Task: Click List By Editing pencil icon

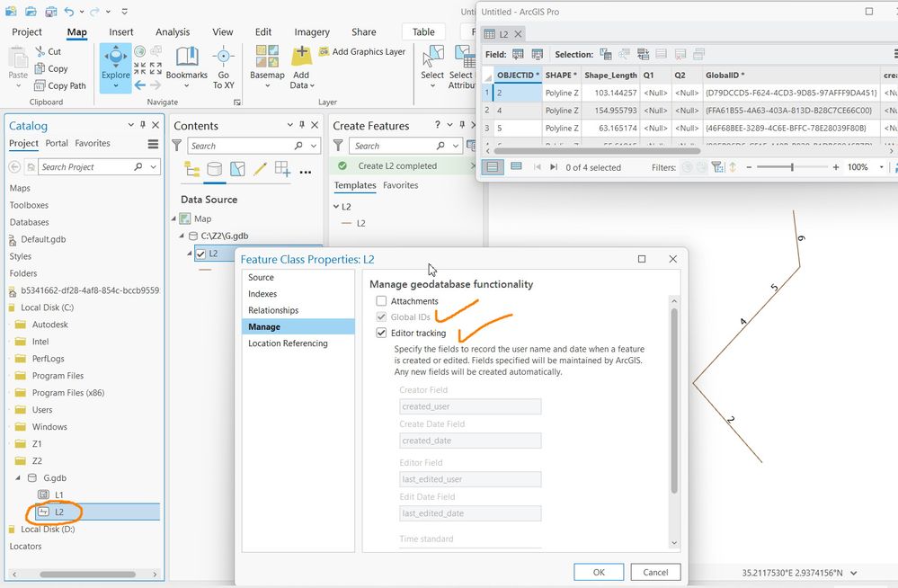Action: pyautogui.click(x=260, y=168)
